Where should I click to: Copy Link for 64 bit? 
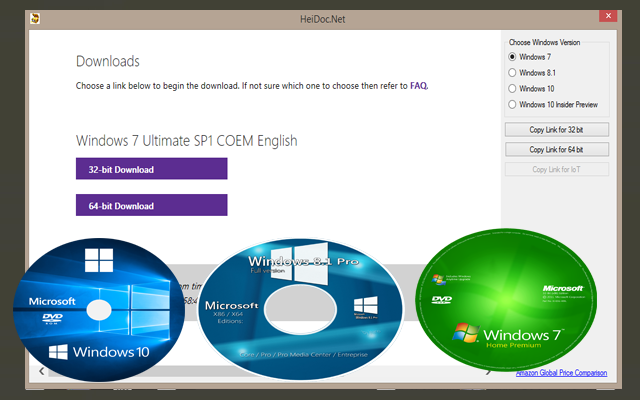557,149
